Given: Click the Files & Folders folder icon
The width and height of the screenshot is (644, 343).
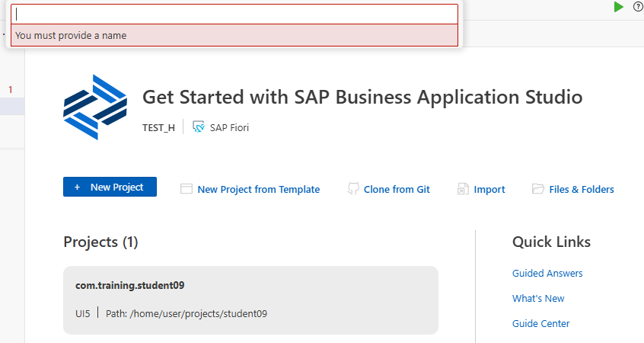Looking at the screenshot, I should point(537,189).
